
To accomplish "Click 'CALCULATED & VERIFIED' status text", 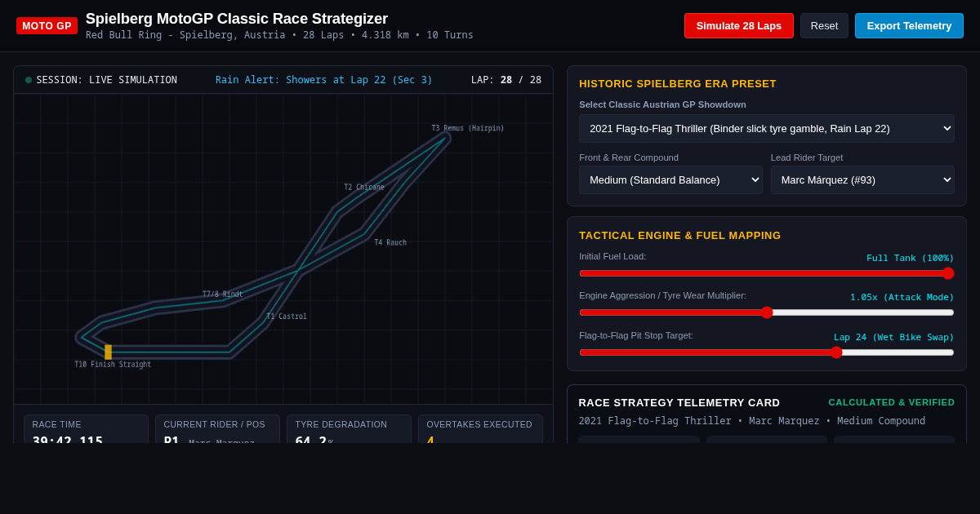I will tap(892, 402).
